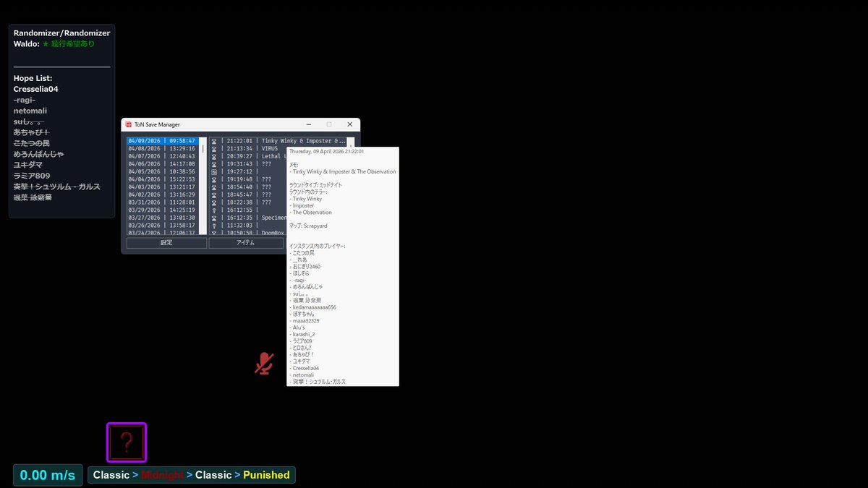
Task: Select the 21:22:01 Tinky Winky & Imposter save
Action: [x=278, y=141]
